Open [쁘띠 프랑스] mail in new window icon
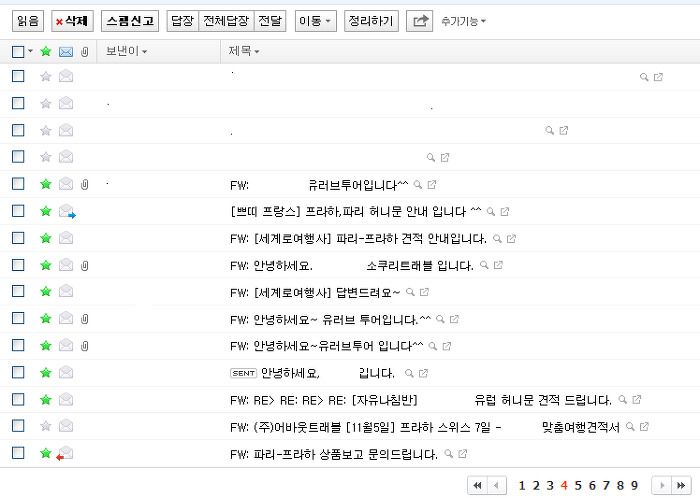The image size is (700, 498). [505, 212]
